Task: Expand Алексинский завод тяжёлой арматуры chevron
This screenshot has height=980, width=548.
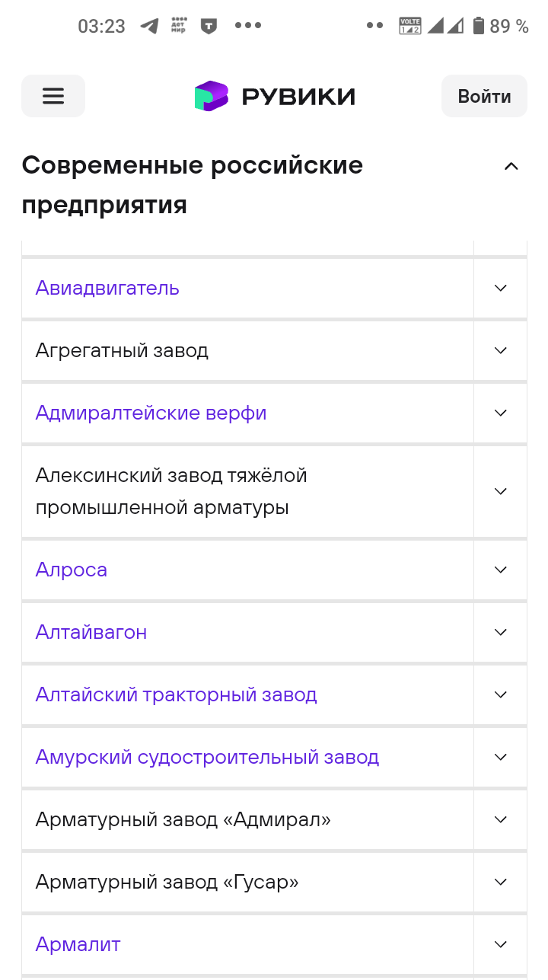Action: (x=500, y=491)
